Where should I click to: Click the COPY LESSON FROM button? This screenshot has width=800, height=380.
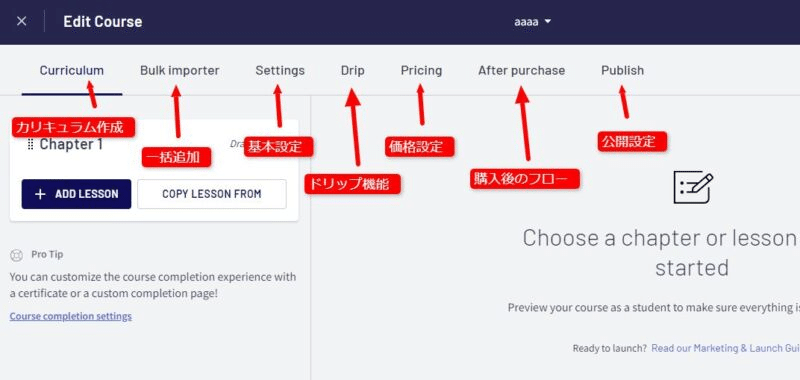coord(212,194)
